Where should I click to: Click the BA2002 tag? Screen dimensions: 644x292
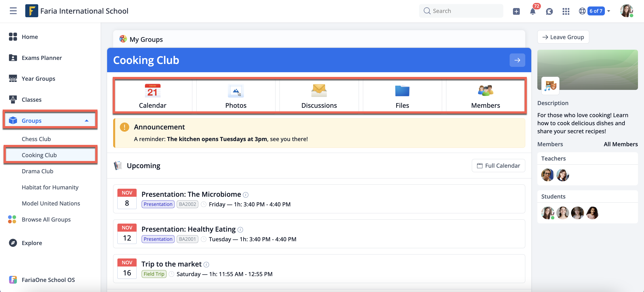pos(187,204)
